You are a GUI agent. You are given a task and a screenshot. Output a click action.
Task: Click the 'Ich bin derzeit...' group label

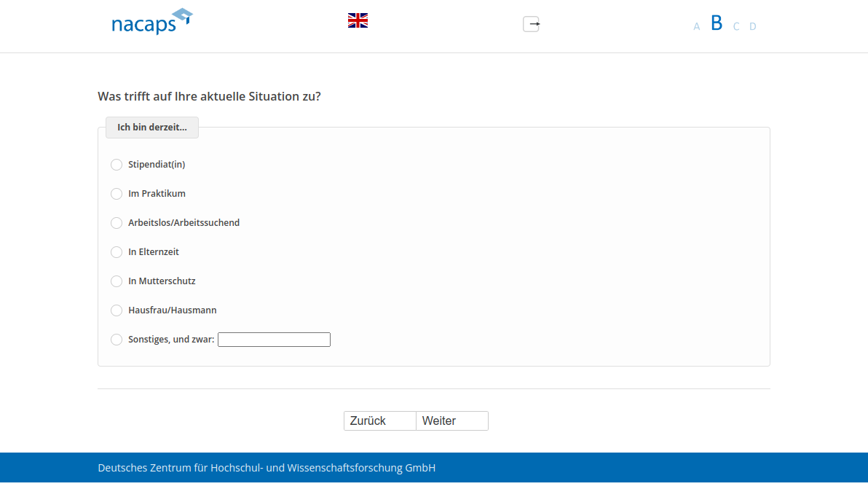[x=152, y=128]
